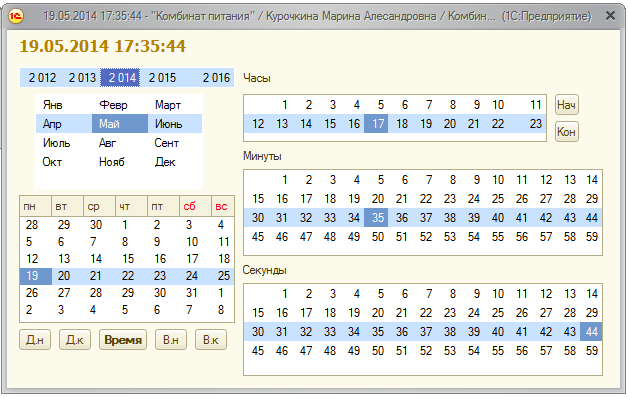The image size is (628, 398).
Task: Choose month Дек
Action: pyautogui.click(x=165, y=162)
